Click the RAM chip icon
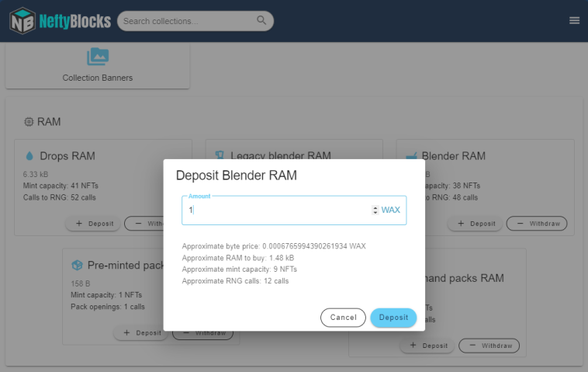This screenshot has height=372, width=588. tap(29, 122)
